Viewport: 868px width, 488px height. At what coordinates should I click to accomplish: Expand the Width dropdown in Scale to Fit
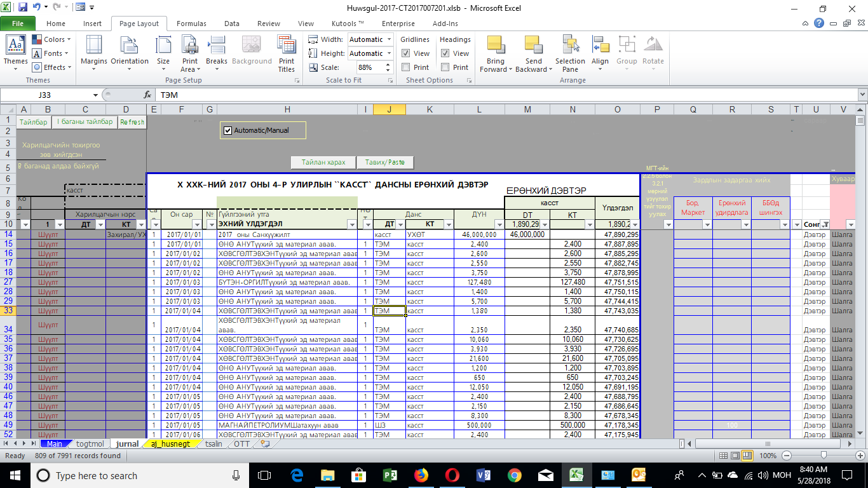[388, 39]
